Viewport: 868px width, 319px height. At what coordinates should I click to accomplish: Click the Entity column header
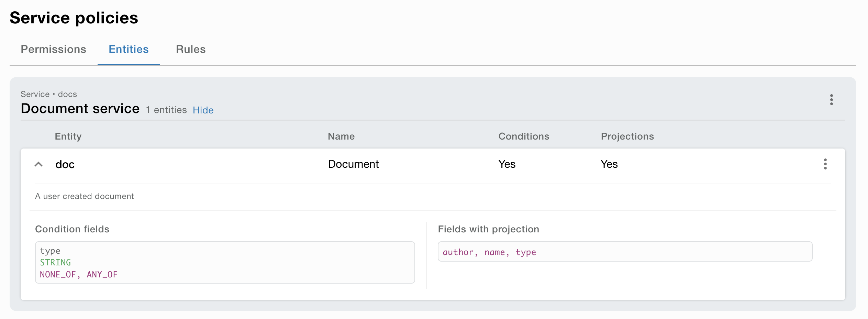68,136
